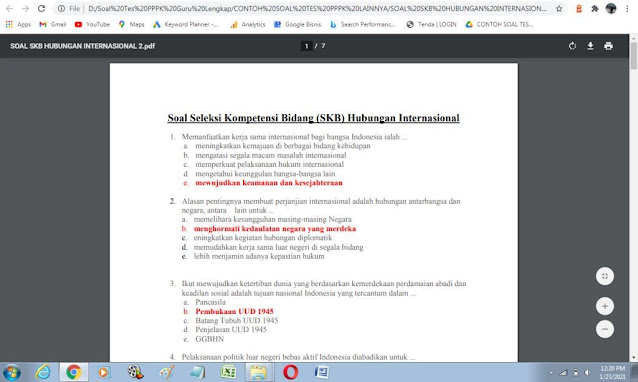Click option mengatasi segala macam masalah internasional
638x382 pixels.
coord(271,155)
